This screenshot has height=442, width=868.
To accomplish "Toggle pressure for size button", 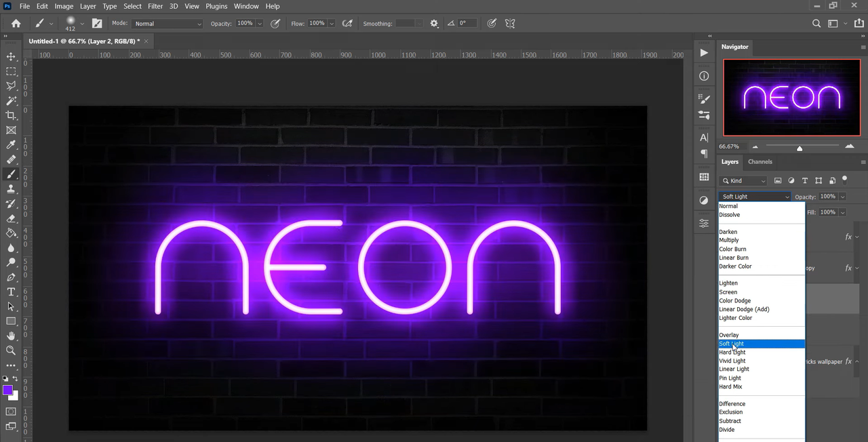I will (492, 23).
